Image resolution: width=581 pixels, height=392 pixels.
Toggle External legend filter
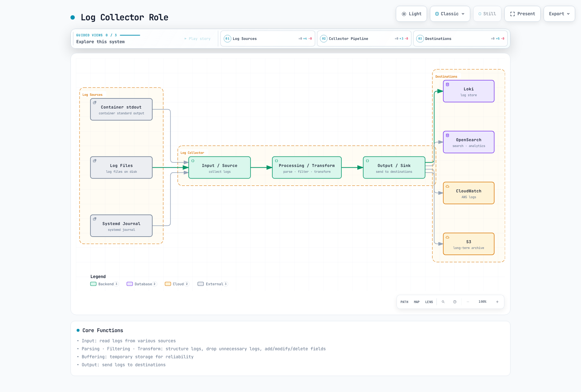(x=213, y=284)
